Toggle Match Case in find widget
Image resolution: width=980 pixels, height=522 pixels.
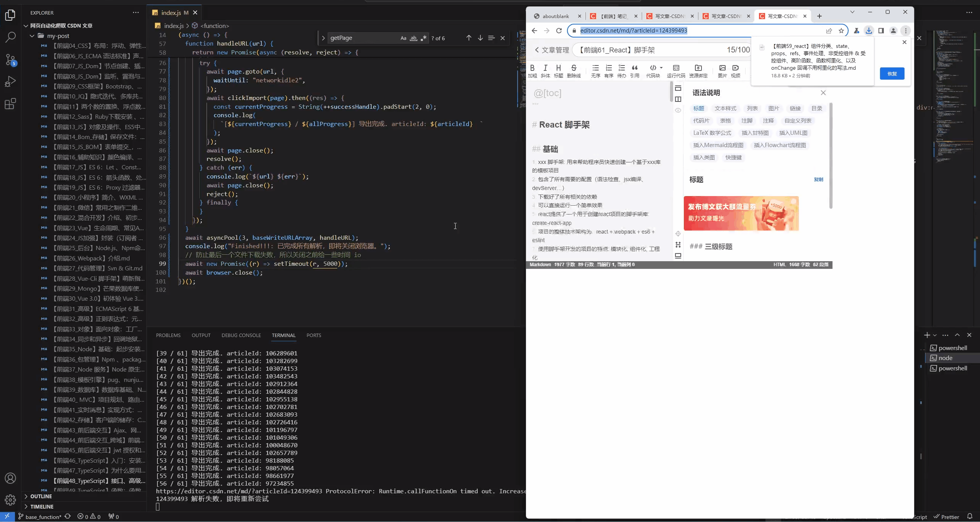pos(403,38)
